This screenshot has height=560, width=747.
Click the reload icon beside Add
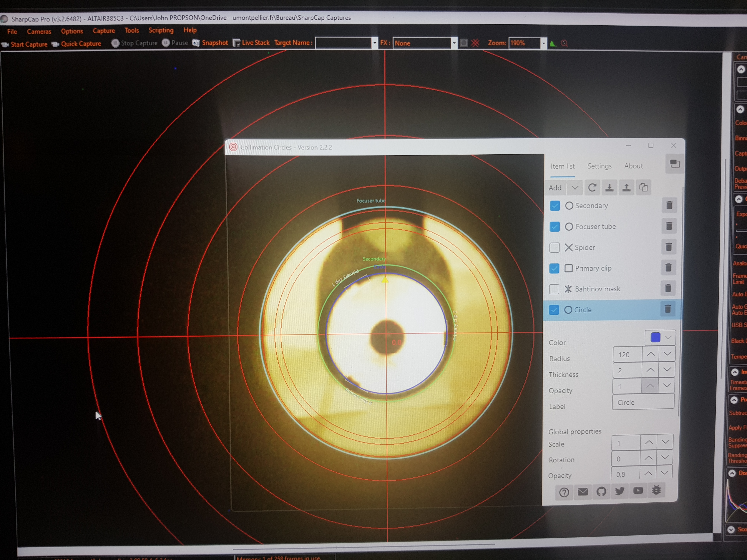pyautogui.click(x=592, y=188)
